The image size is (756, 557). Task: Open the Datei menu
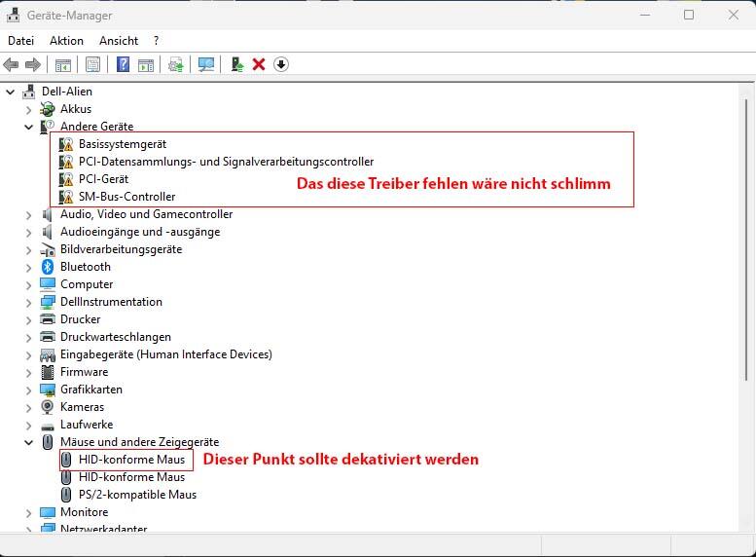tap(20, 41)
